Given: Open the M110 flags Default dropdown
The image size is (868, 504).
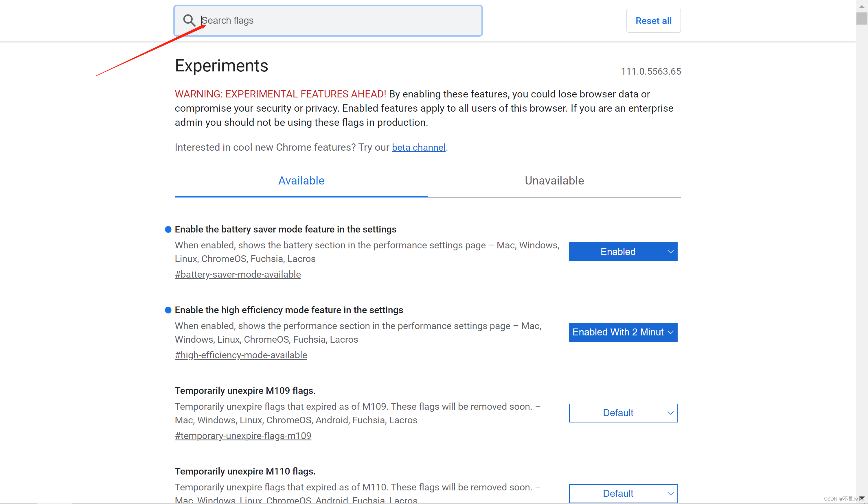Looking at the screenshot, I should tap(623, 493).
